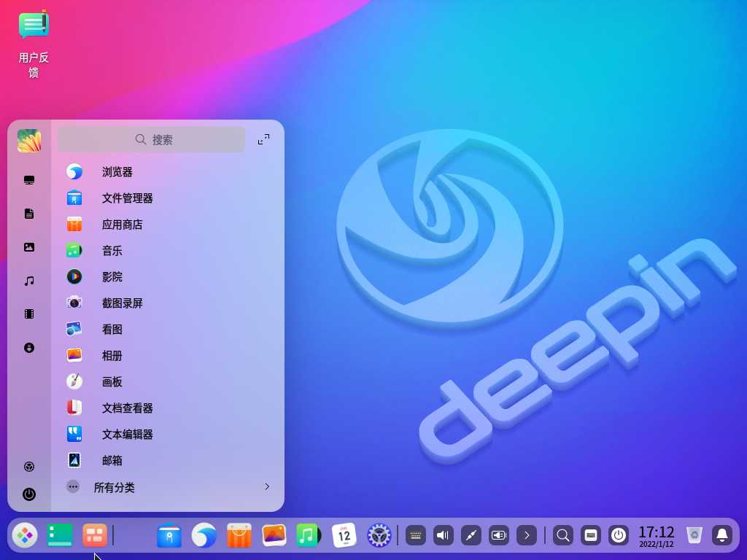Open 相册 album entry
This screenshot has height=560, width=747.
[168, 355]
